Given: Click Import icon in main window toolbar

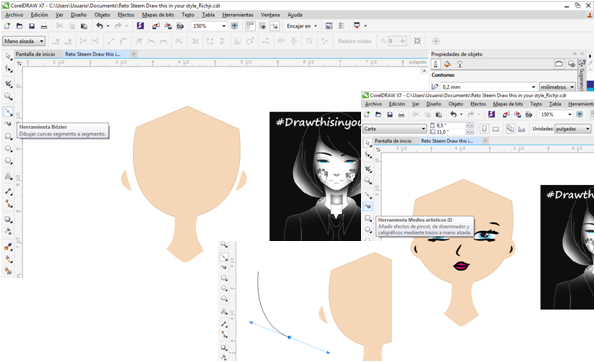Looking at the screenshot, I should (156, 26).
